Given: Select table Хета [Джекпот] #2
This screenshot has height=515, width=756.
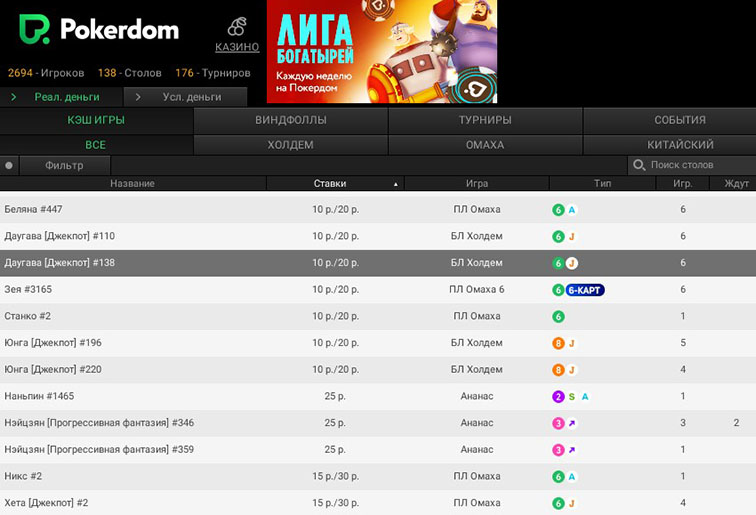Looking at the screenshot, I should (x=378, y=503).
